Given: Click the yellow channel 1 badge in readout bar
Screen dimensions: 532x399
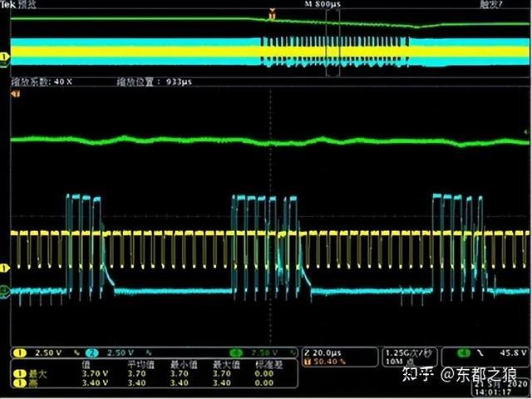Looking at the screenshot, I should click(x=19, y=352).
